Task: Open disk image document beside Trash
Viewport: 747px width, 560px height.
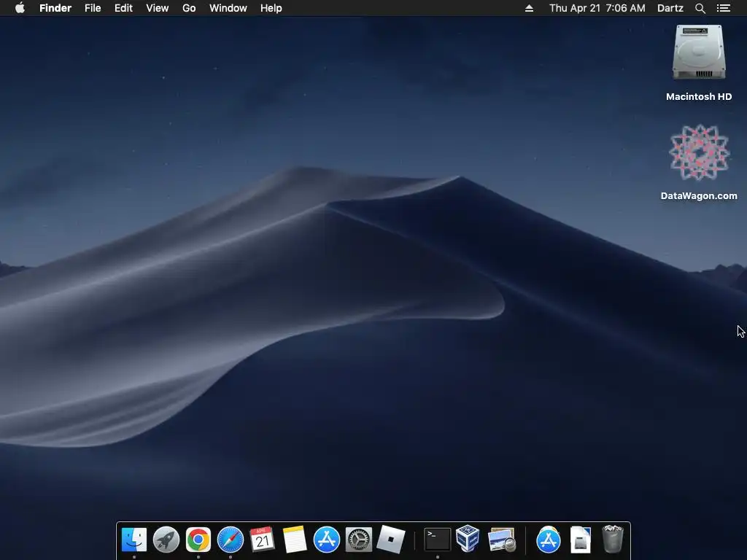Action: coord(580,540)
